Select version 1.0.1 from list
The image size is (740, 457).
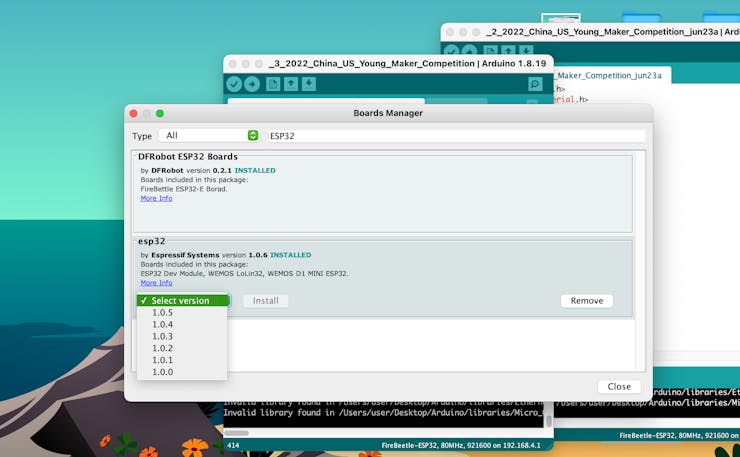coord(182,360)
